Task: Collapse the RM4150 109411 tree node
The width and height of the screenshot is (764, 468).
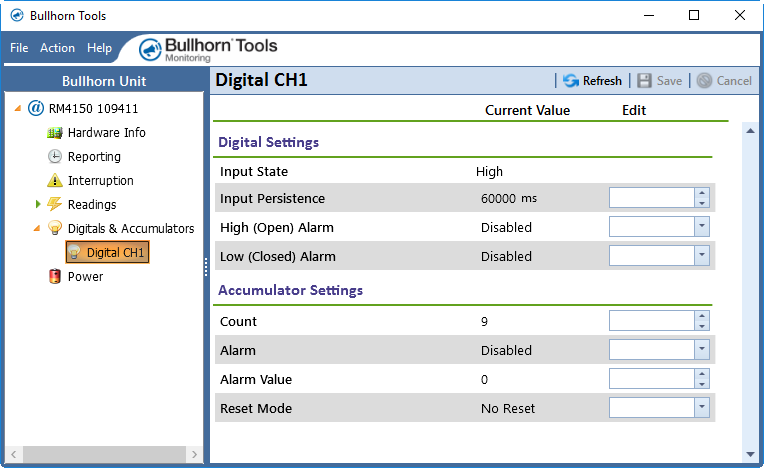Action: click(x=18, y=108)
